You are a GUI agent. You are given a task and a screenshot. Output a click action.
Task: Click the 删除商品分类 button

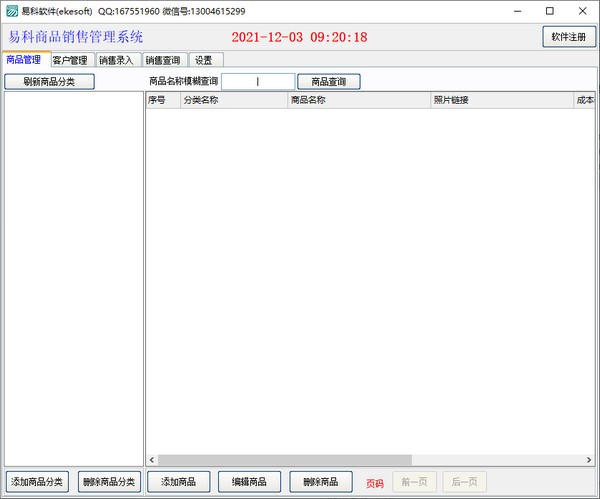coord(109,482)
